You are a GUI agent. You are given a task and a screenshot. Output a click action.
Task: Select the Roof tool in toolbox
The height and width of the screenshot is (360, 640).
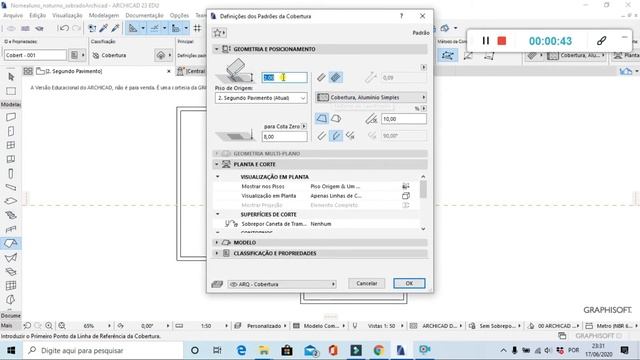click(11, 243)
